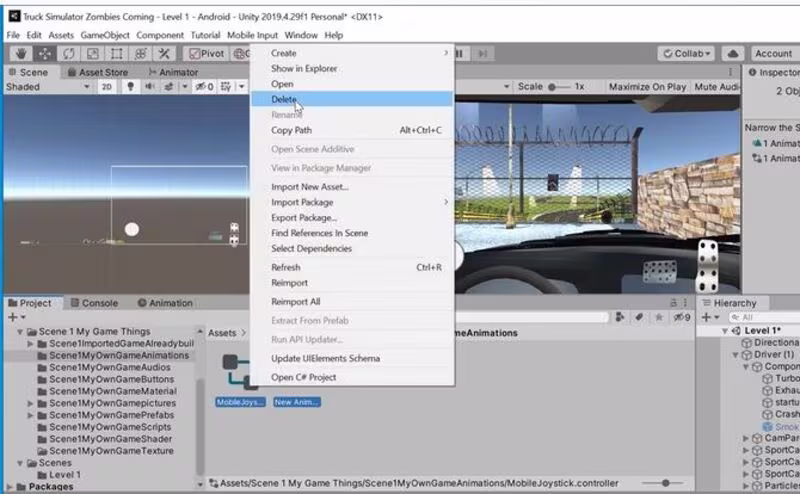
Task: Expand Scene1MyOwnGamePrefabs folder arrow
Action: (31, 415)
